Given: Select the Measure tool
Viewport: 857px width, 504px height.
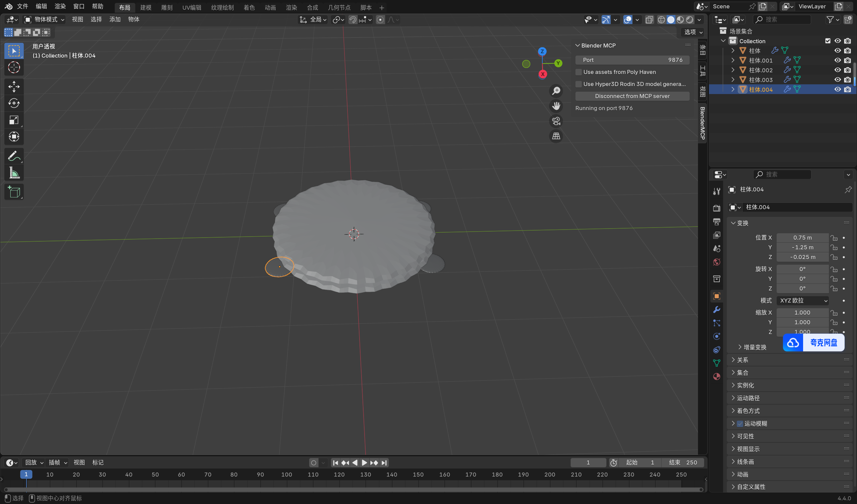Looking at the screenshot, I should 14,173.
